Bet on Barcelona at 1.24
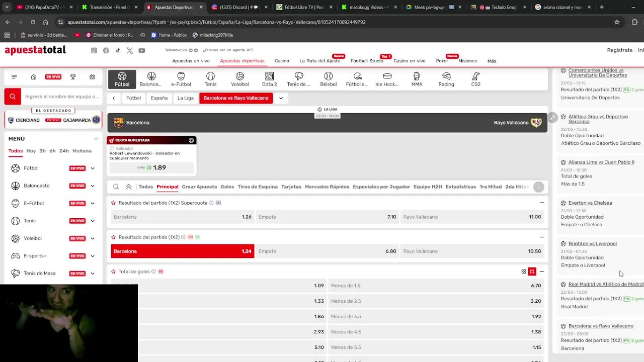644x362 pixels. coord(183,251)
